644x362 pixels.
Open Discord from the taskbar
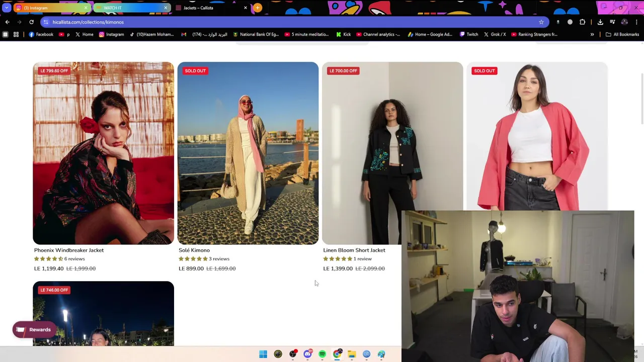click(x=307, y=354)
